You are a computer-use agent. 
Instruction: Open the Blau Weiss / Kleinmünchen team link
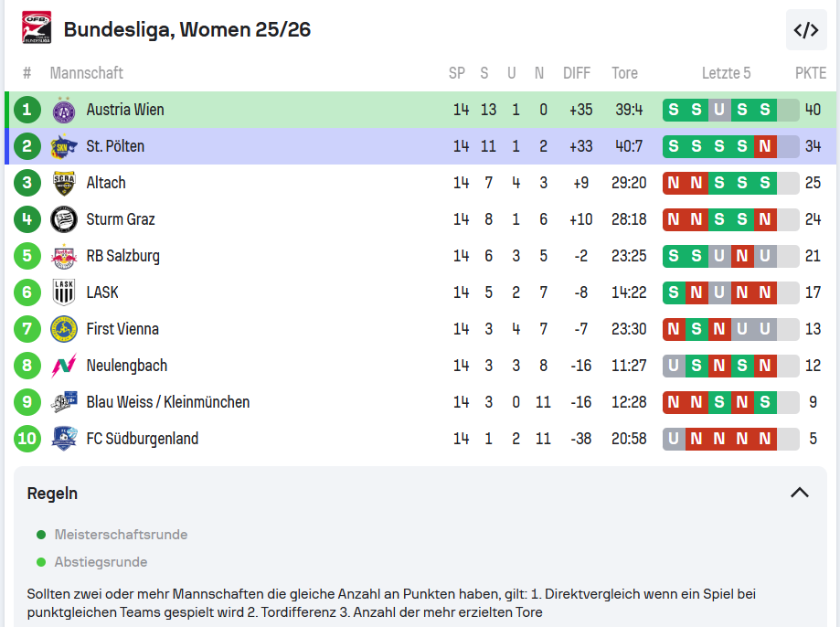(168, 402)
